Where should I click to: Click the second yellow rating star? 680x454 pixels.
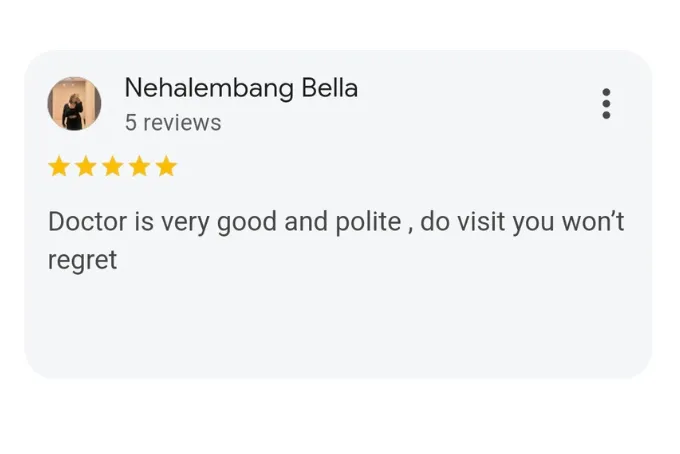(86, 167)
